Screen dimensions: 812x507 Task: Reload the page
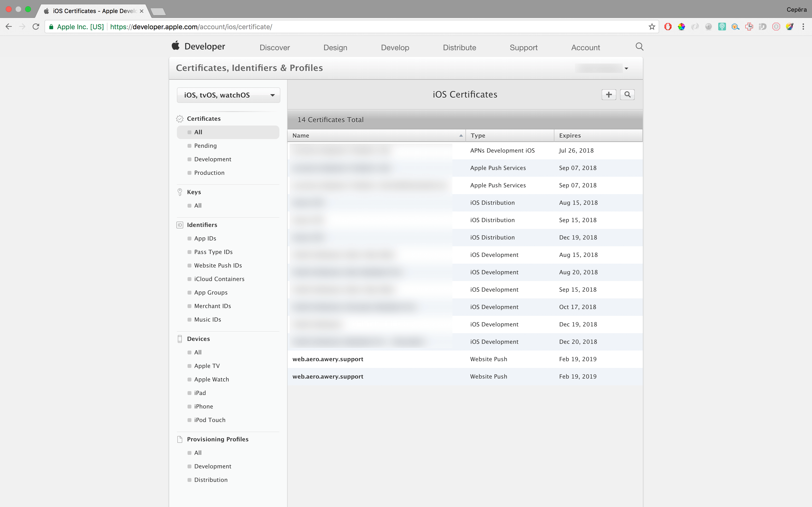pos(36,27)
